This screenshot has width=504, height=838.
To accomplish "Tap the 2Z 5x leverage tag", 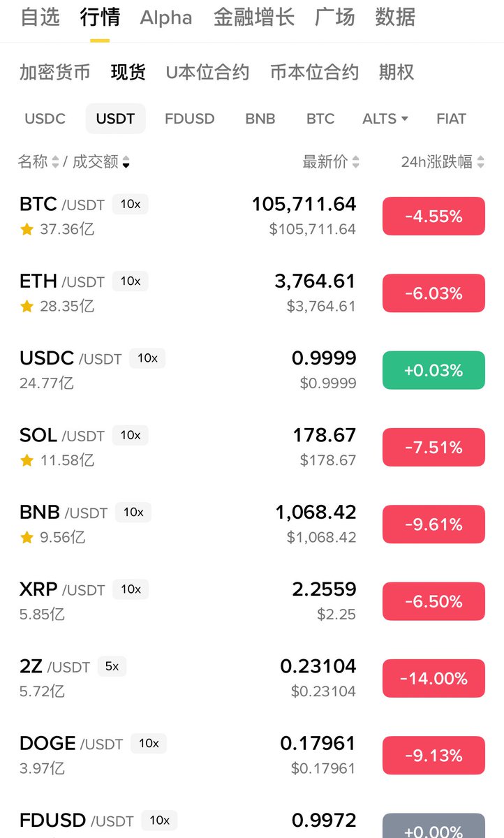I will tap(112, 666).
